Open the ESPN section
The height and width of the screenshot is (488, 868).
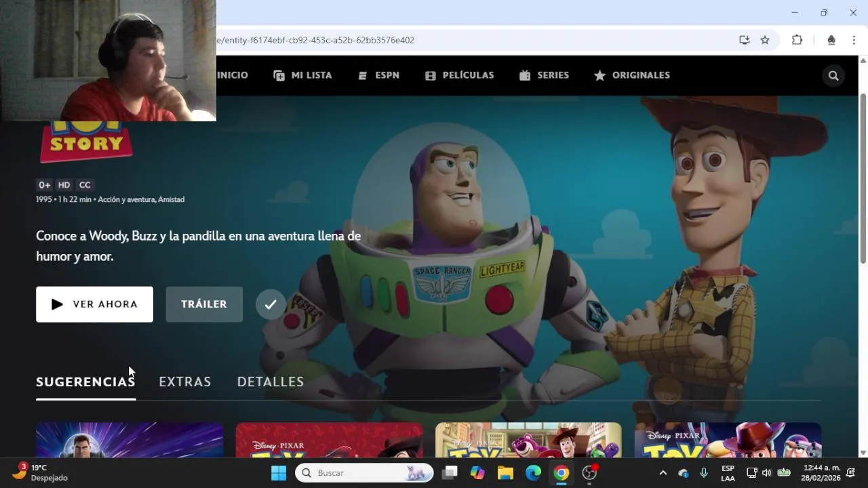[378, 75]
